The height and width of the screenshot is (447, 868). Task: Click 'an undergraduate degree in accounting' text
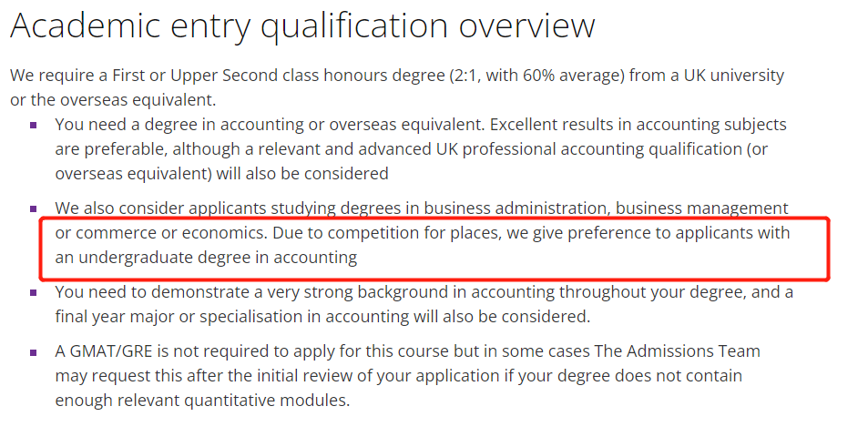coord(206,258)
